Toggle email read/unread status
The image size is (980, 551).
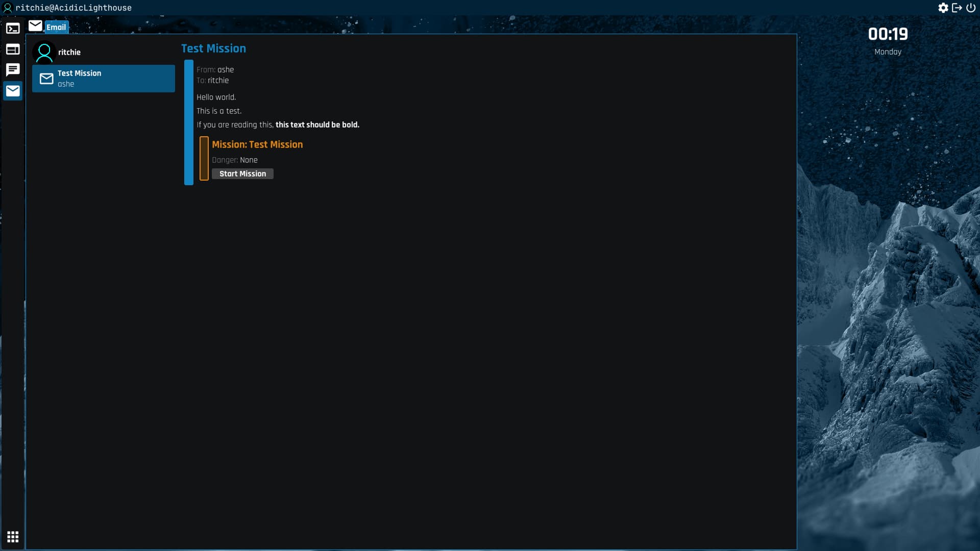click(x=46, y=78)
